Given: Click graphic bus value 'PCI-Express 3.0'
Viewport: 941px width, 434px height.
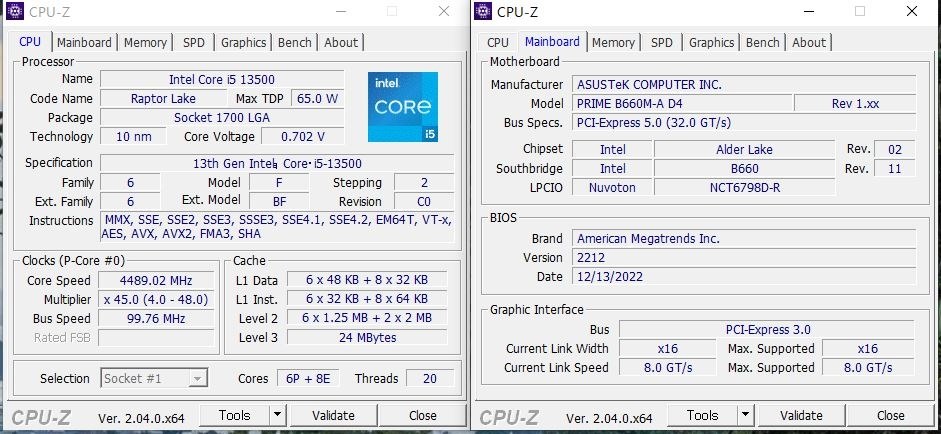Looking at the screenshot, I should (768, 330).
